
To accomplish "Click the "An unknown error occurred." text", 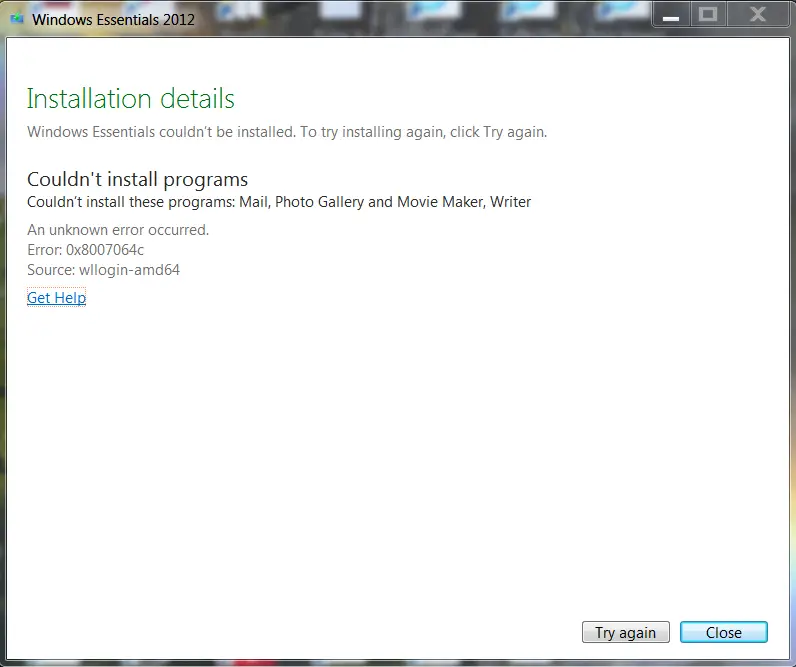I will click(x=118, y=230).
